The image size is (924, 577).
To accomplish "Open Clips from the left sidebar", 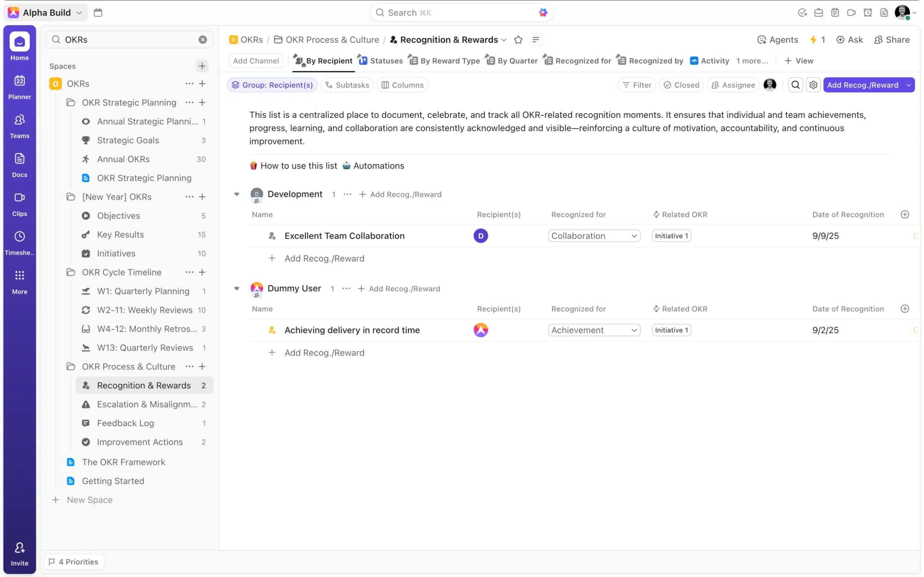I will (x=19, y=204).
